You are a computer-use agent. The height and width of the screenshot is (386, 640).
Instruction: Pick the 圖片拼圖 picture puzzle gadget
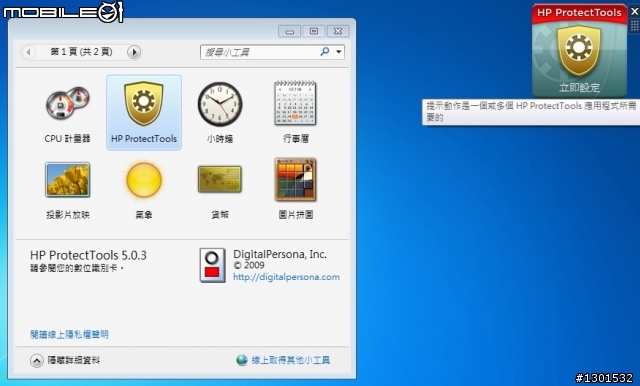tap(296, 180)
